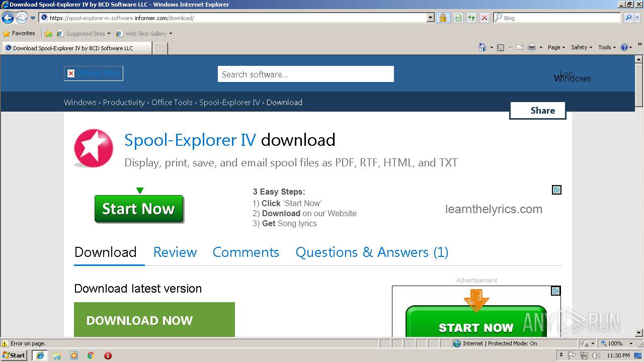
Task: Go back with the browser Back arrow
Action: [x=8, y=18]
